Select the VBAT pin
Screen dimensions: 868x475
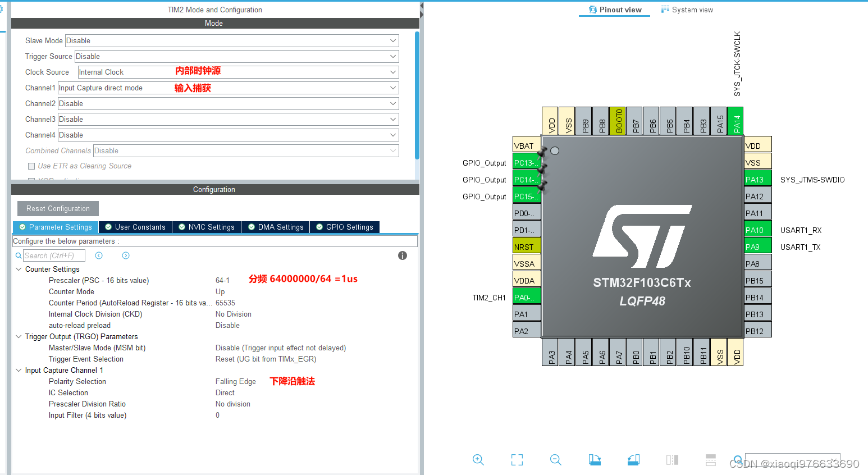point(527,145)
